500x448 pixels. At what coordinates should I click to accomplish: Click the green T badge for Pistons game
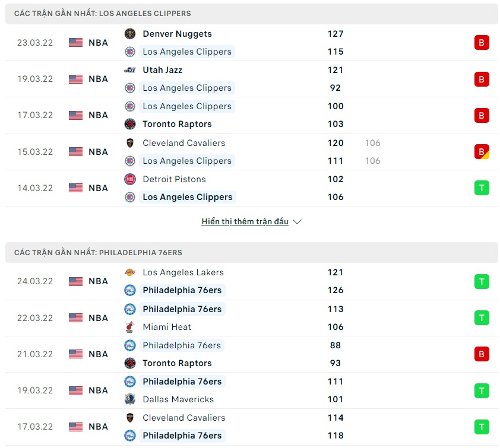pos(482,188)
